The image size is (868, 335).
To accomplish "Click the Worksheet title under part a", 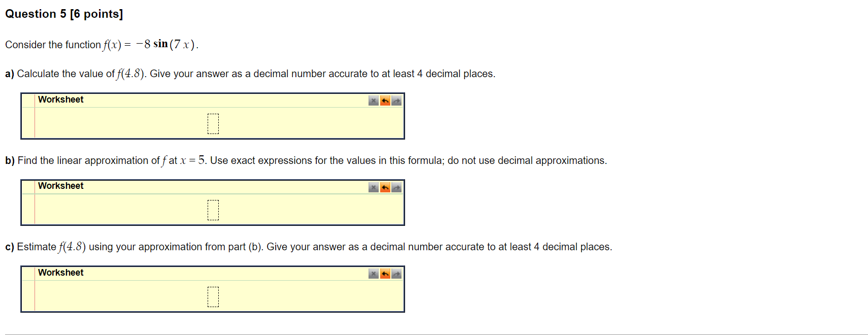I will point(61,99).
